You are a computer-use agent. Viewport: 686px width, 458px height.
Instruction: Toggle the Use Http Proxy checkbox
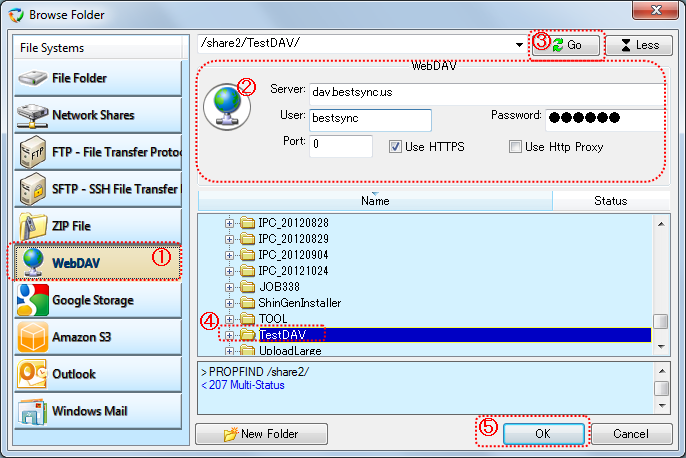(x=515, y=147)
